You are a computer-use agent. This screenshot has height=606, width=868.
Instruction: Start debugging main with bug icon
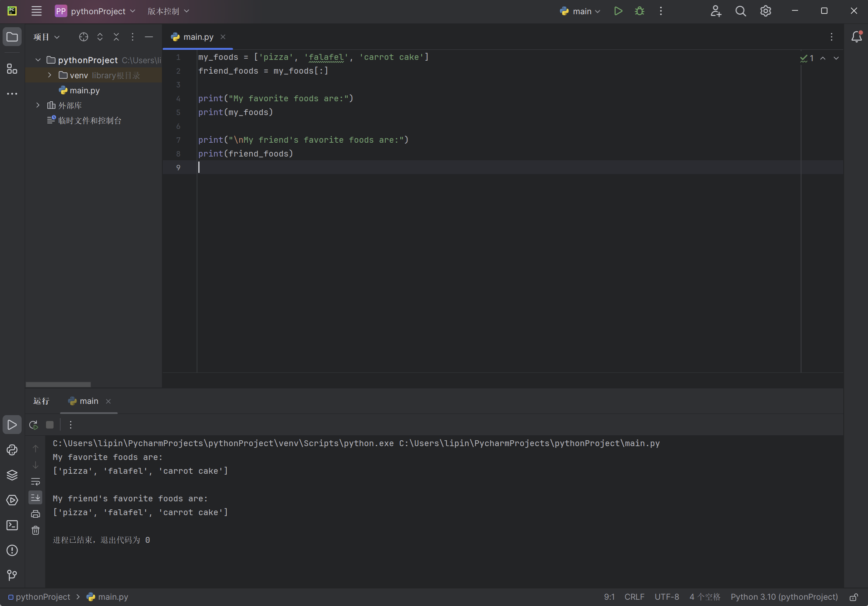point(640,11)
